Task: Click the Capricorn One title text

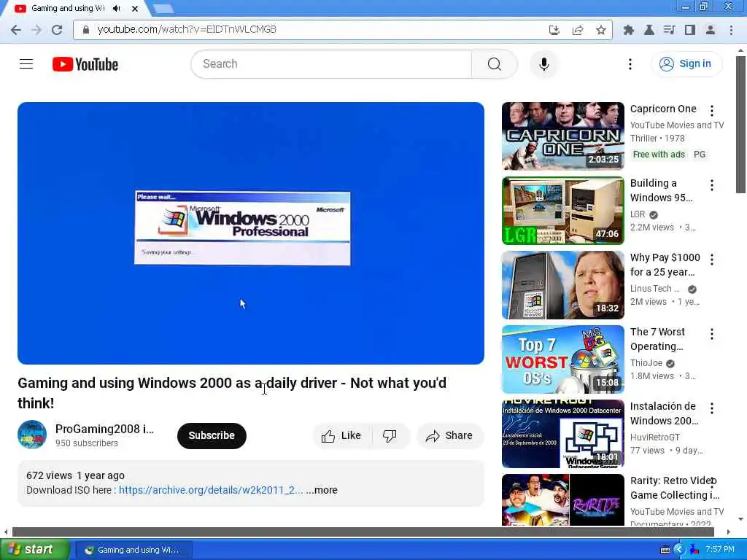Action: tap(662, 109)
